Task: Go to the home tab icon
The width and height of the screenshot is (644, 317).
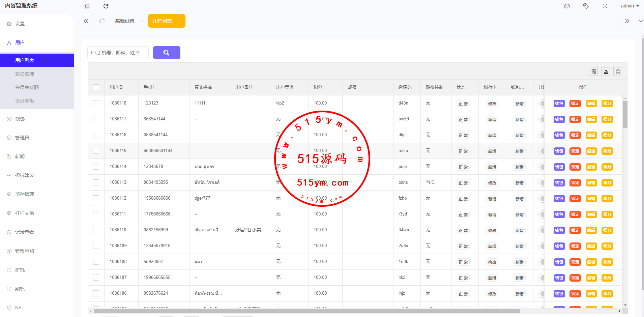Action: point(102,21)
